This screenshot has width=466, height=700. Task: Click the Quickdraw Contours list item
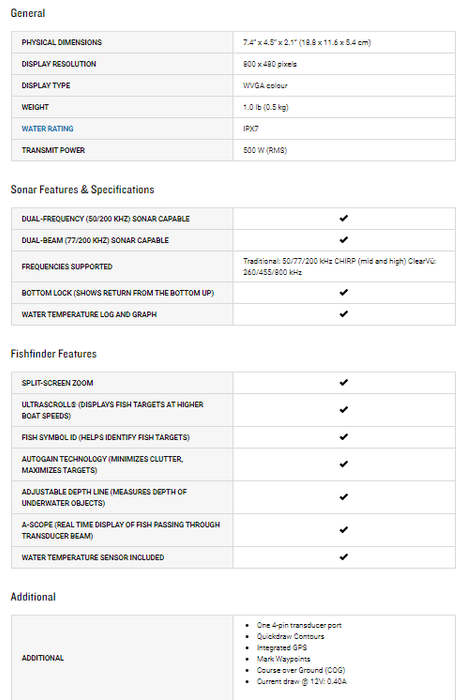point(290,637)
